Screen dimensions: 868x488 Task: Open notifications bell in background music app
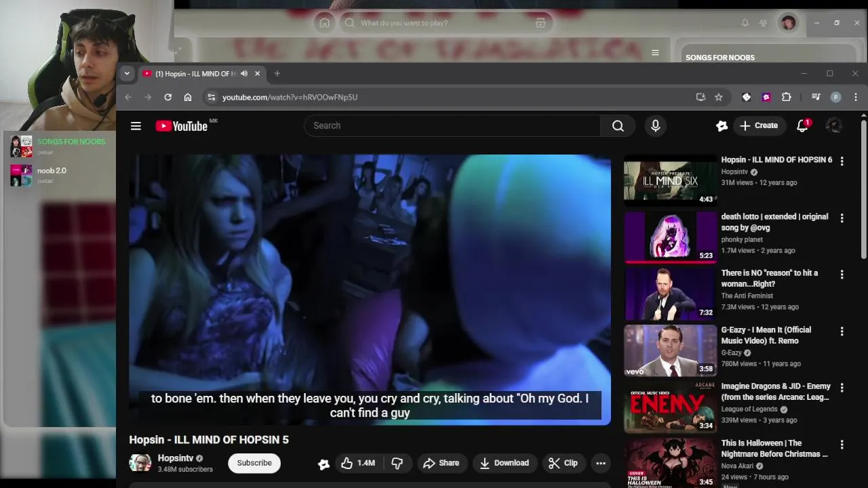745,23
